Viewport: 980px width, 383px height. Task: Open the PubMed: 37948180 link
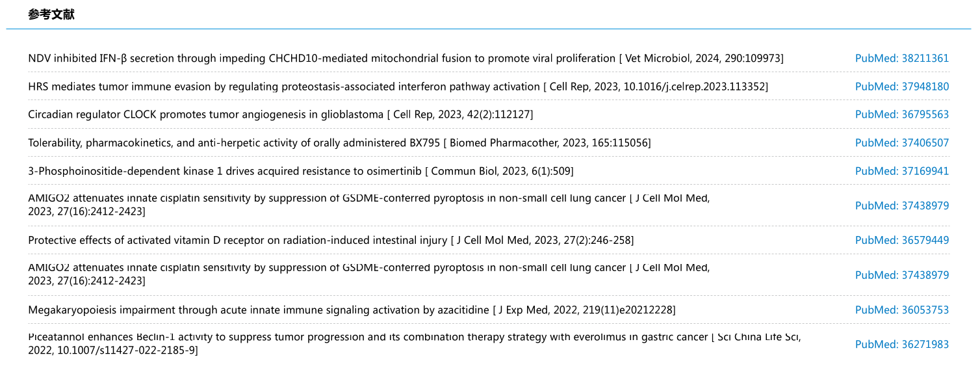click(x=902, y=86)
